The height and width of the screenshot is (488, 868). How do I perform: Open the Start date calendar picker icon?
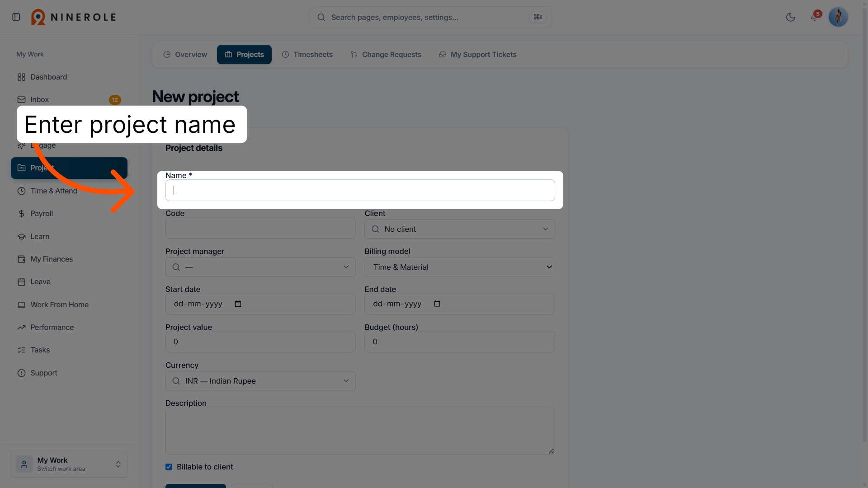click(x=238, y=304)
